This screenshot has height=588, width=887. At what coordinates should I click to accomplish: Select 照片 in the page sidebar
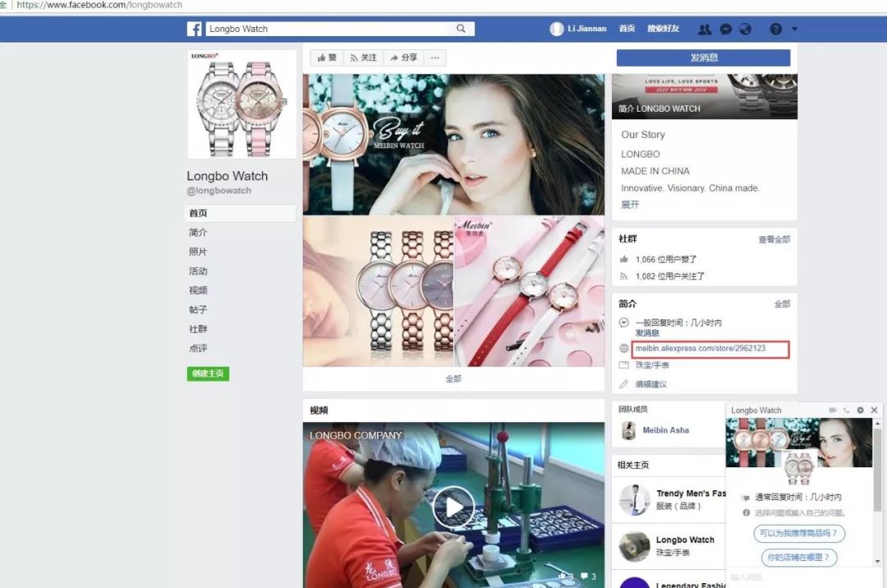tap(199, 251)
